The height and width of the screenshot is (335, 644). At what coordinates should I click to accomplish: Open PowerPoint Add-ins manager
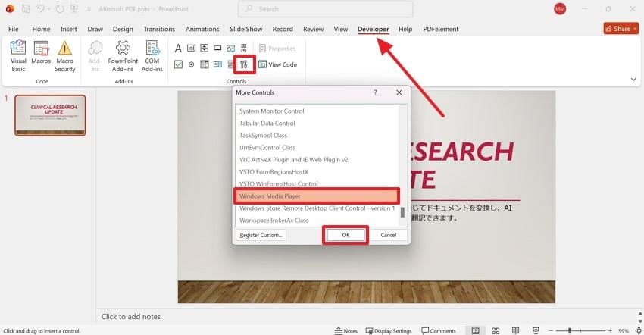click(123, 56)
